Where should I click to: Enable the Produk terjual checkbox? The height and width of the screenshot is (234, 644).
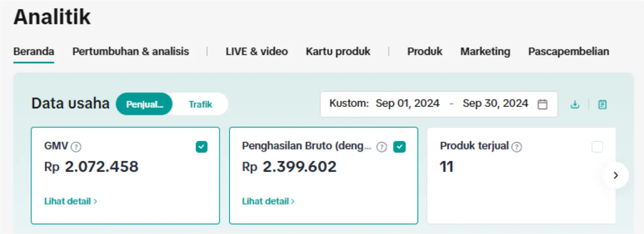point(597,147)
